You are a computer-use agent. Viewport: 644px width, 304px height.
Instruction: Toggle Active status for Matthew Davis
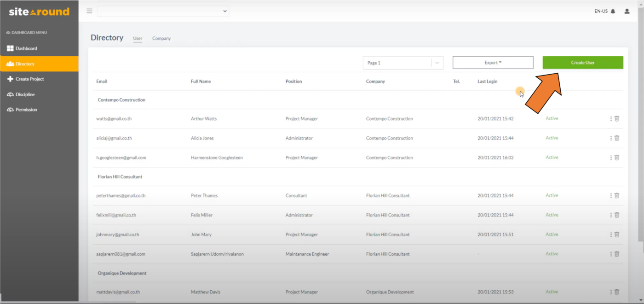[x=552, y=292]
